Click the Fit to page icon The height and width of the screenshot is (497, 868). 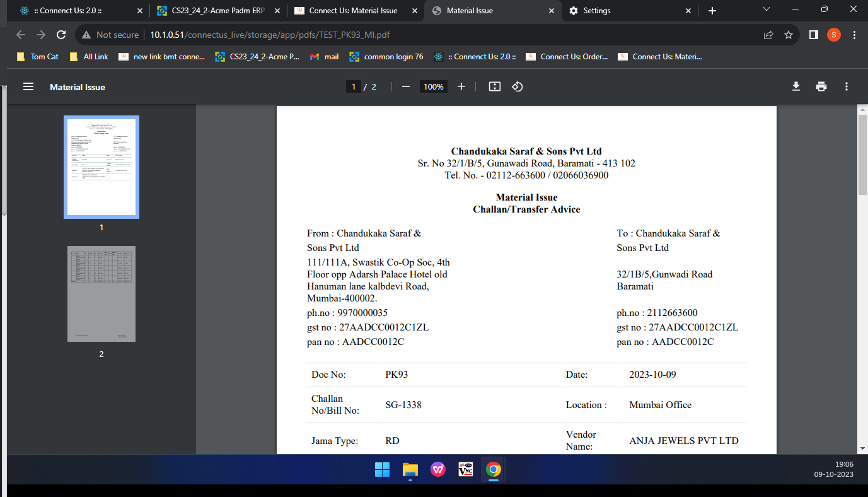495,86
